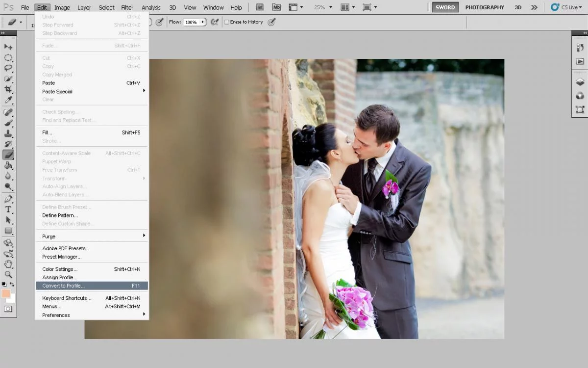Launch Adobe Bridge from the top bar
588x368 pixels.
pyautogui.click(x=260, y=7)
